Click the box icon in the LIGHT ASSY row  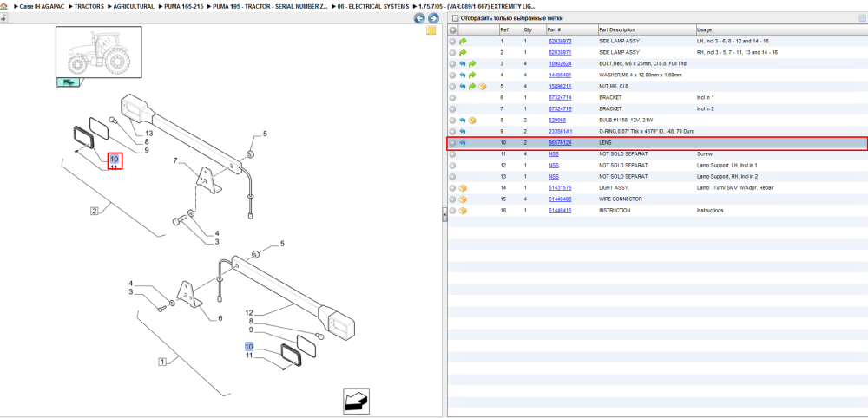463,188
